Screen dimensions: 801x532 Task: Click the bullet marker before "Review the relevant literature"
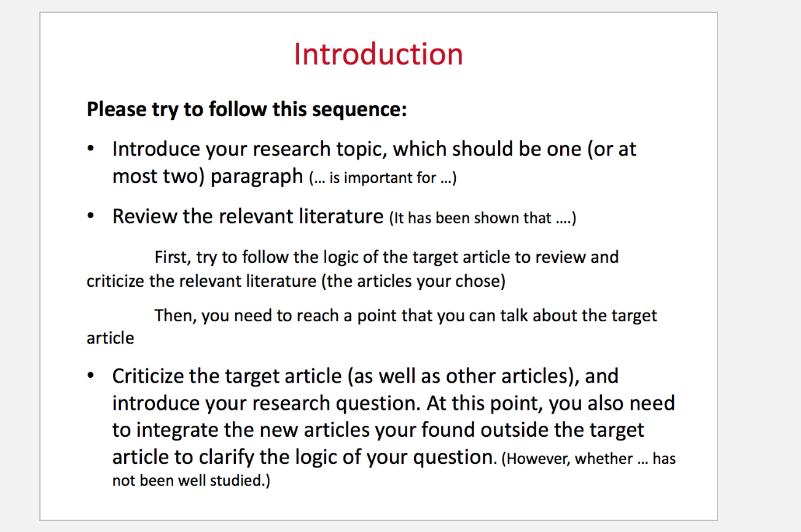point(92,216)
